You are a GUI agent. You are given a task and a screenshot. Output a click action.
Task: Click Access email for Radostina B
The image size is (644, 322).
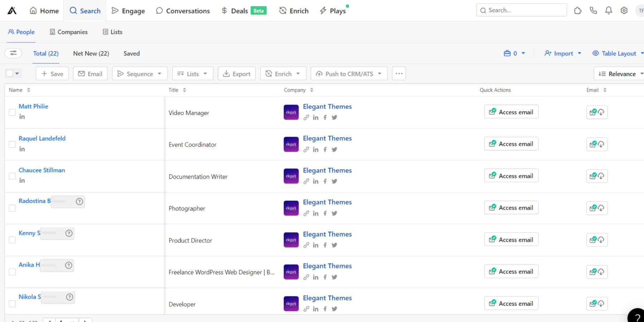click(x=511, y=208)
